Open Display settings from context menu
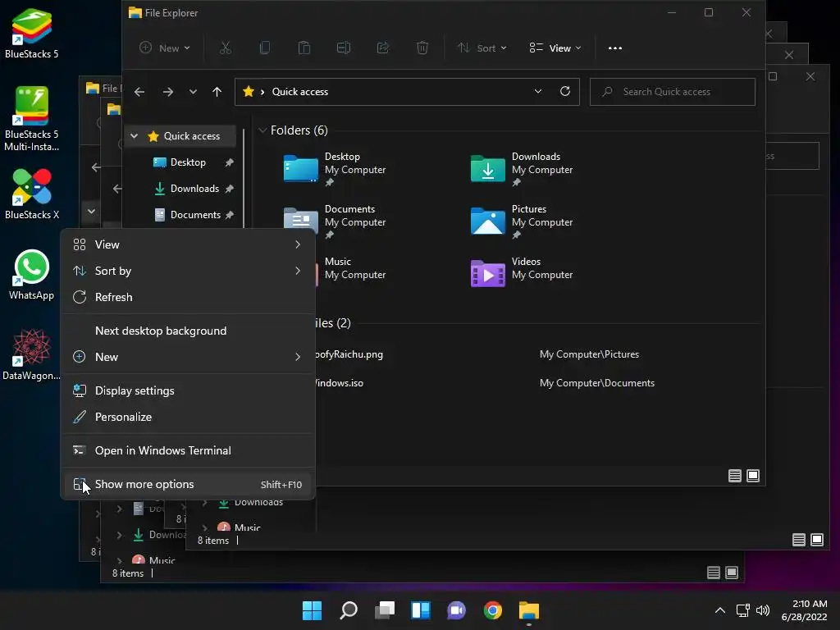The height and width of the screenshot is (630, 840). coord(188,391)
